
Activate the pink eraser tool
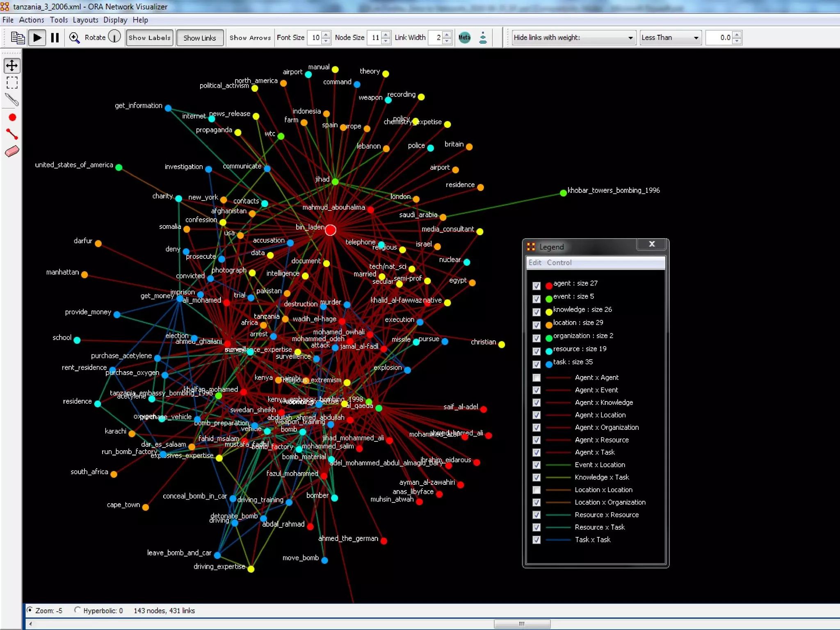coord(12,151)
